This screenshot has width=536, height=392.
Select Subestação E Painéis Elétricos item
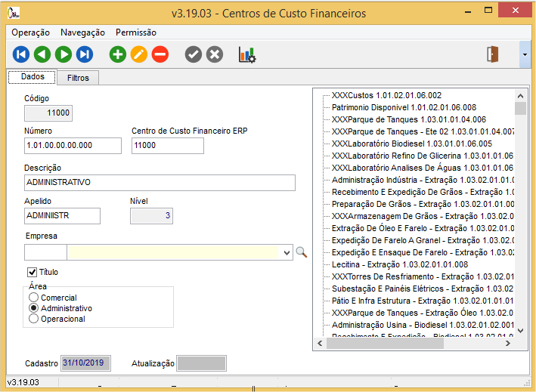point(423,289)
